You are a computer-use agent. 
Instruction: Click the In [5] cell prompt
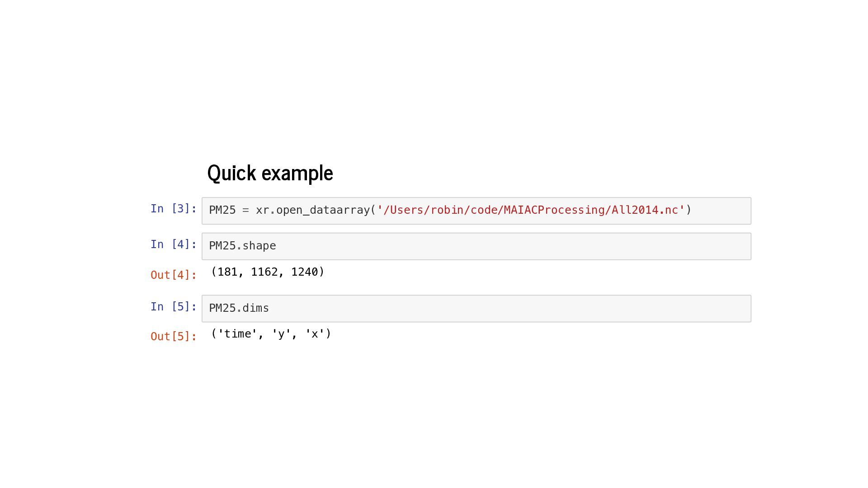coord(174,307)
